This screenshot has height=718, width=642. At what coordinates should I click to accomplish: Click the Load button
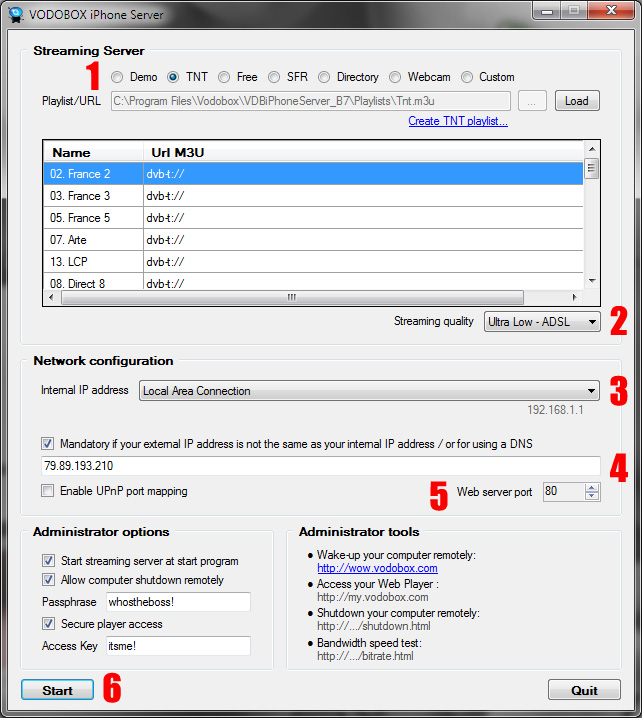[577, 101]
